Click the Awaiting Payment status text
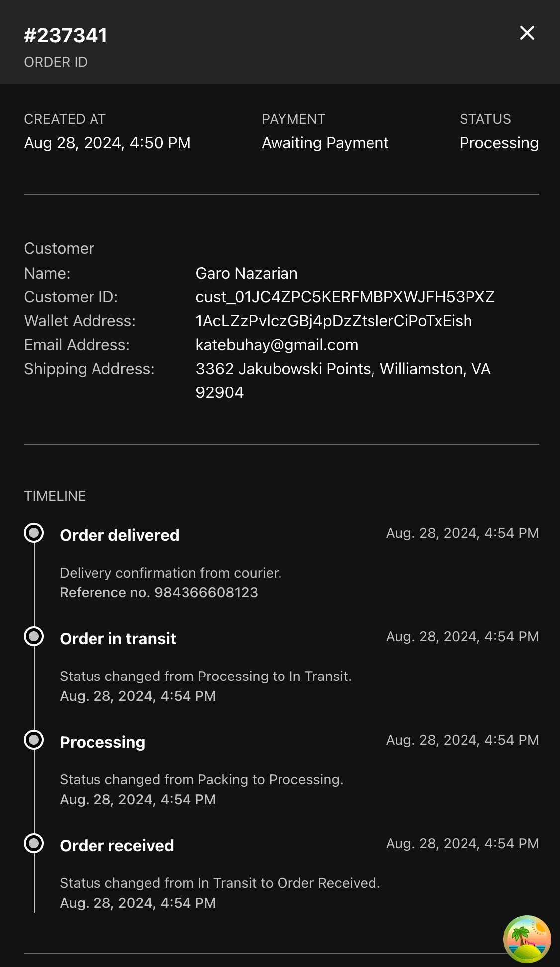Viewport: 560px width, 967px height. [x=325, y=143]
